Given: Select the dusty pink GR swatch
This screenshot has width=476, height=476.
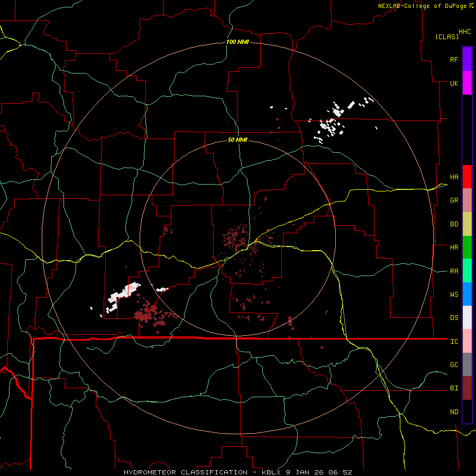Looking at the screenshot, I should 467,200.
